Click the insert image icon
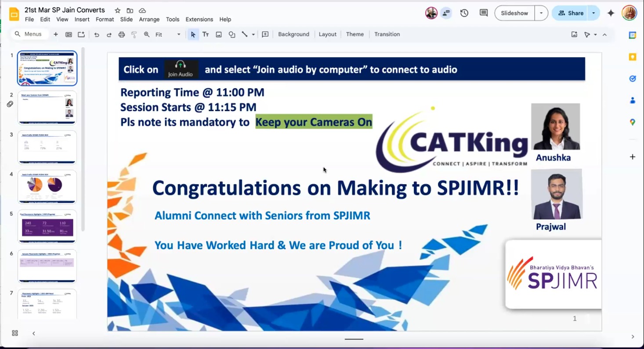The width and height of the screenshot is (644, 349). pyautogui.click(x=219, y=34)
